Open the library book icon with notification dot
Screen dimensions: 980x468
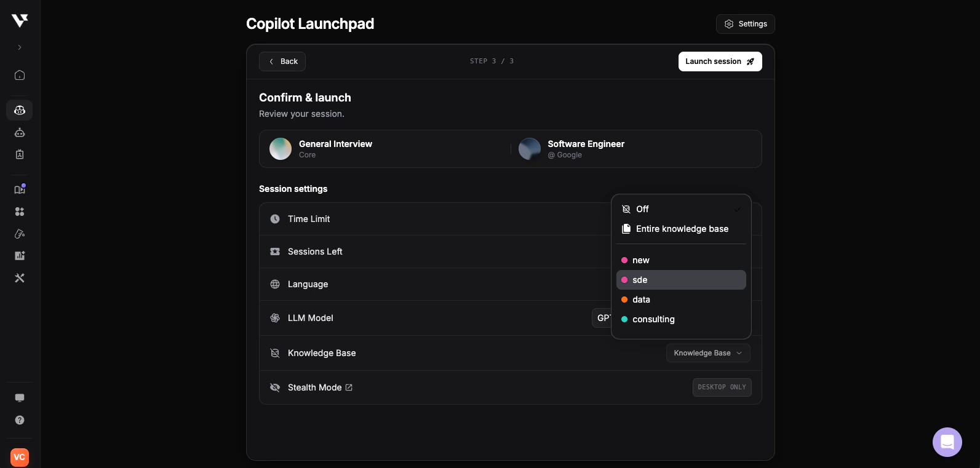click(x=20, y=189)
